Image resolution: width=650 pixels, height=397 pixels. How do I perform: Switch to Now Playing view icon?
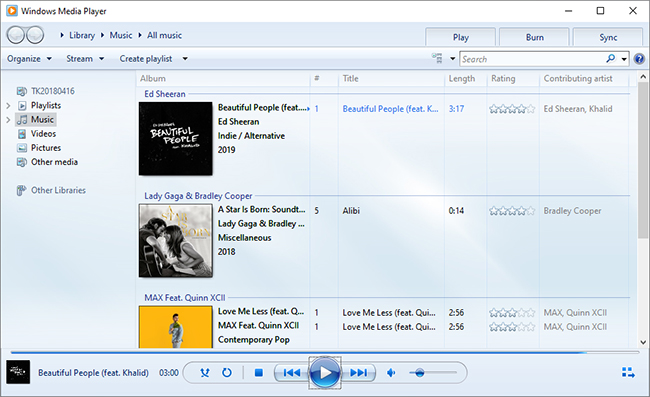click(628, 373)
